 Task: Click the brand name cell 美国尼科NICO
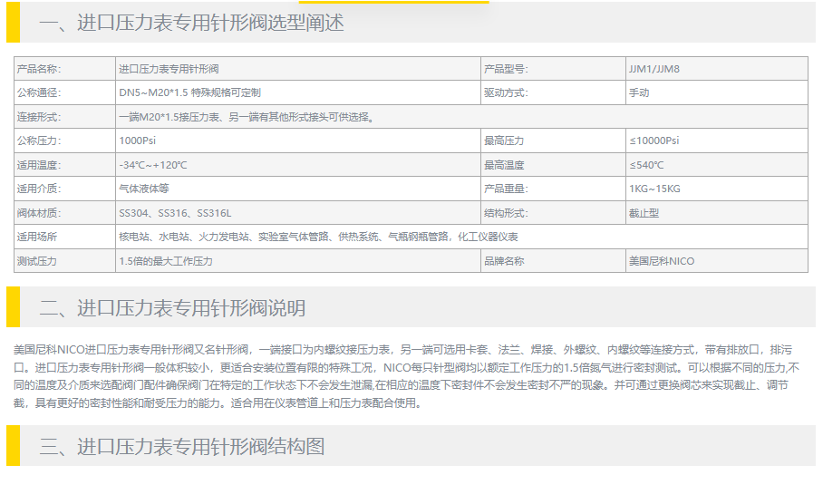[x=661, y=261]
